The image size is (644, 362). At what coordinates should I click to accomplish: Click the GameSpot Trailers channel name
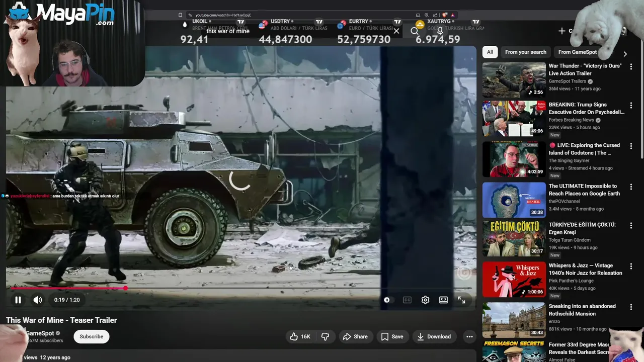(567, 81)
